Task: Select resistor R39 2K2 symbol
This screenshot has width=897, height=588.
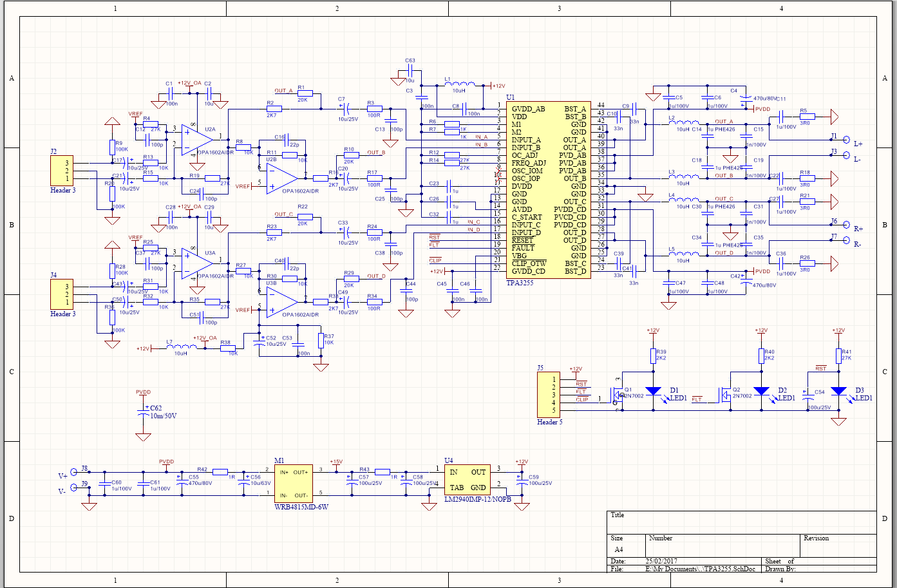Action: tap(654, 356)
